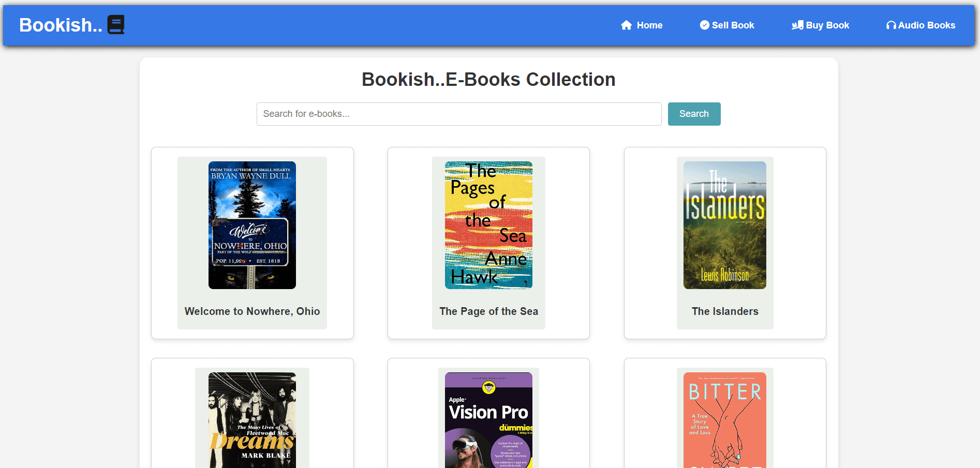Click the title "Welcome to Nowhere, Ohio"
The image size is (980, 468).
(x=252, y=311)
